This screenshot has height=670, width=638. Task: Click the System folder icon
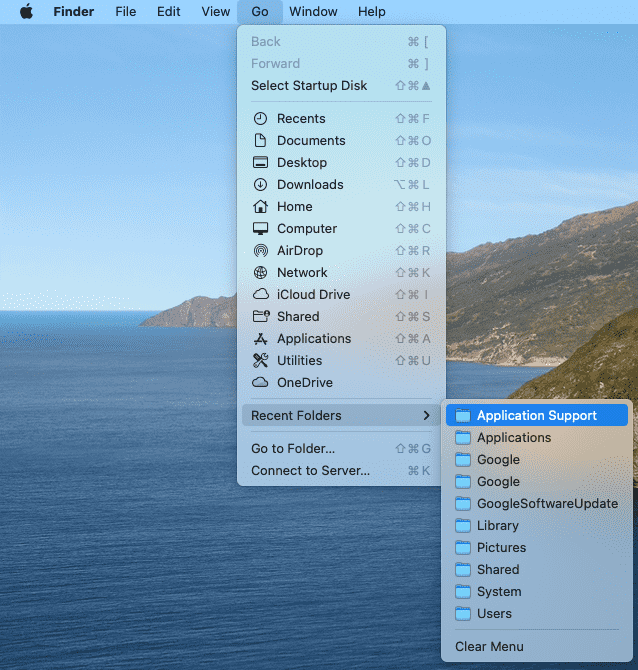point(463,592)
